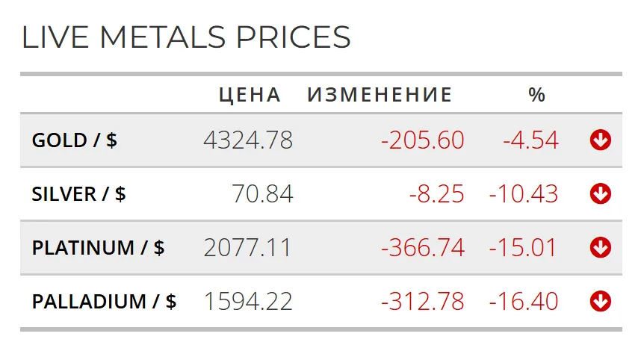Image resolution: width=644 pixels, height=354 pixels.
Task: Click palladium percent change -16.40
Action: tap(524, 302)
